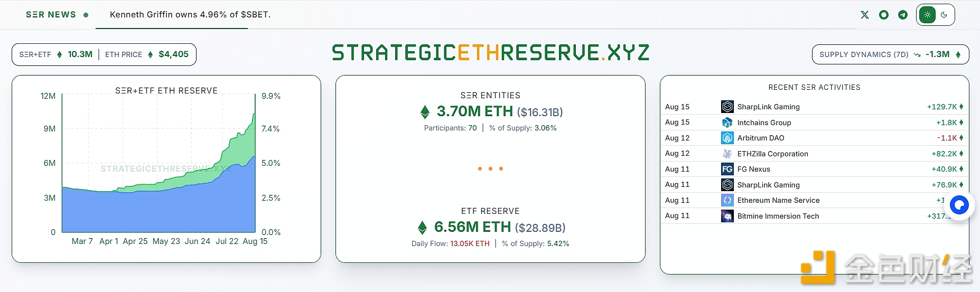
Task: Switch to dark mode with moon toggle
Action: 944,15
